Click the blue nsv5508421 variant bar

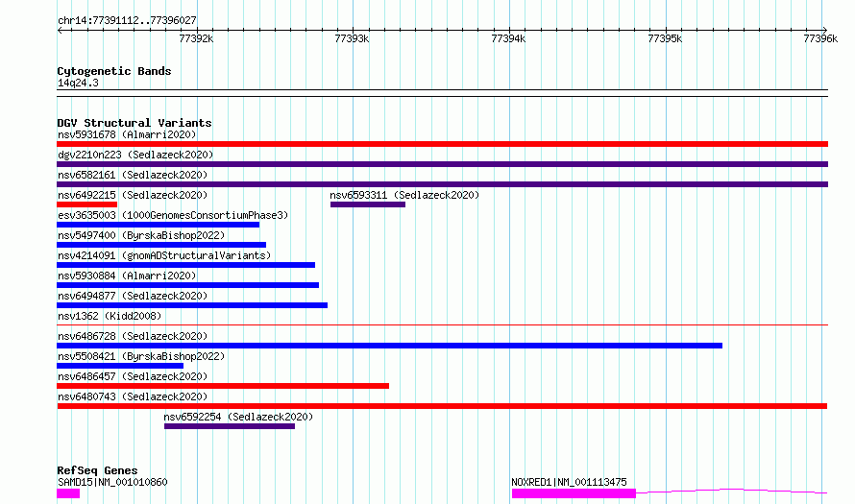point(120,366)
